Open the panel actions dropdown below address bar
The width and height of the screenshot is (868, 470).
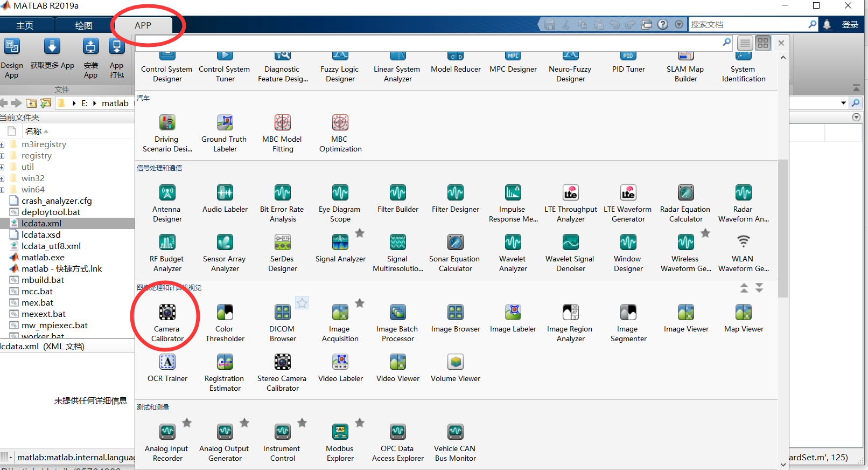pyautogui.click(x=857, y=117)
